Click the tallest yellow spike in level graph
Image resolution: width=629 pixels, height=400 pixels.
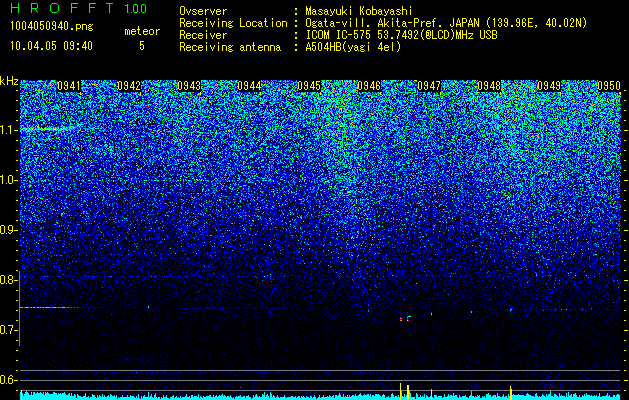(x=400, y=391)
